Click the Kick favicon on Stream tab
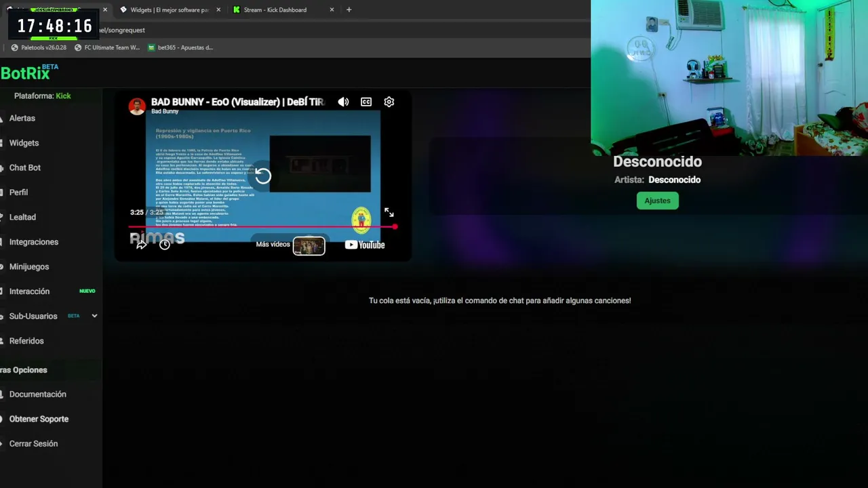The height and width of the screenshot is (488, 868). point(236,9)
